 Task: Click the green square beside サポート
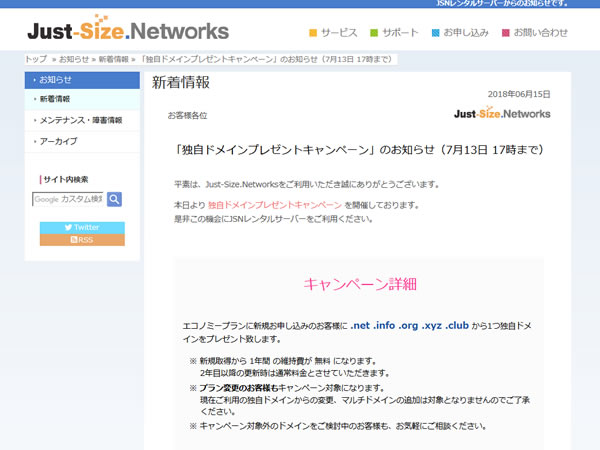click(374, 33)
